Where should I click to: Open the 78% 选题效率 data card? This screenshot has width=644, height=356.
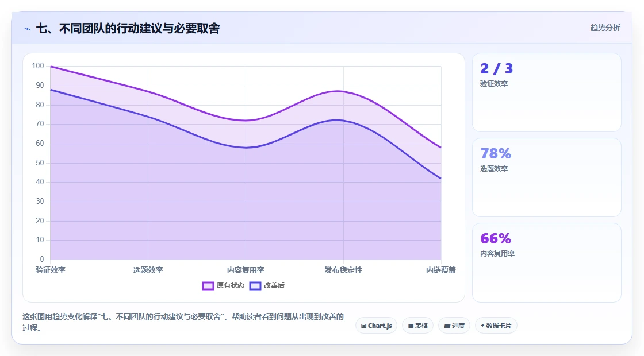click(x=547, y=177)
